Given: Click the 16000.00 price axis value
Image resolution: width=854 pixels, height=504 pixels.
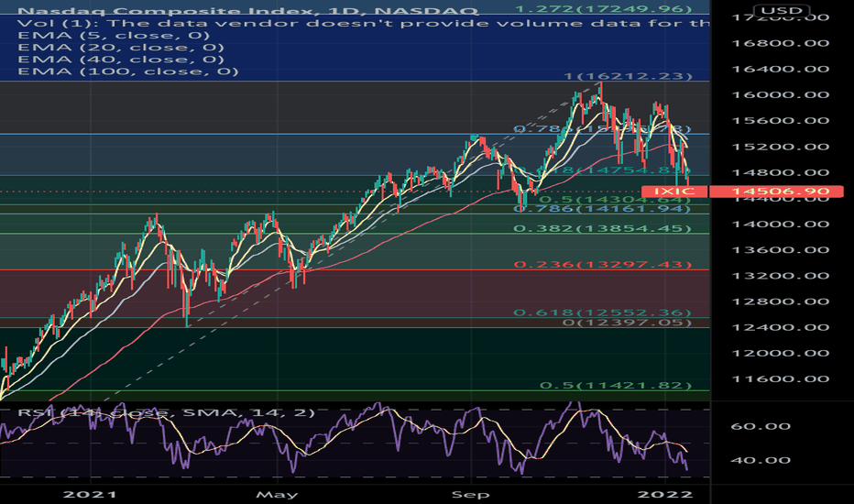Looking at the screenshot, I should pyautogui.click(x=781, y=94).
